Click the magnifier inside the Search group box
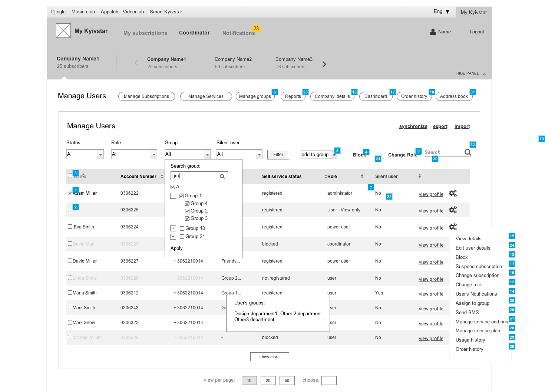Viewport: 545px width, 392px height. pyautogui.click(x=222, y=176)
